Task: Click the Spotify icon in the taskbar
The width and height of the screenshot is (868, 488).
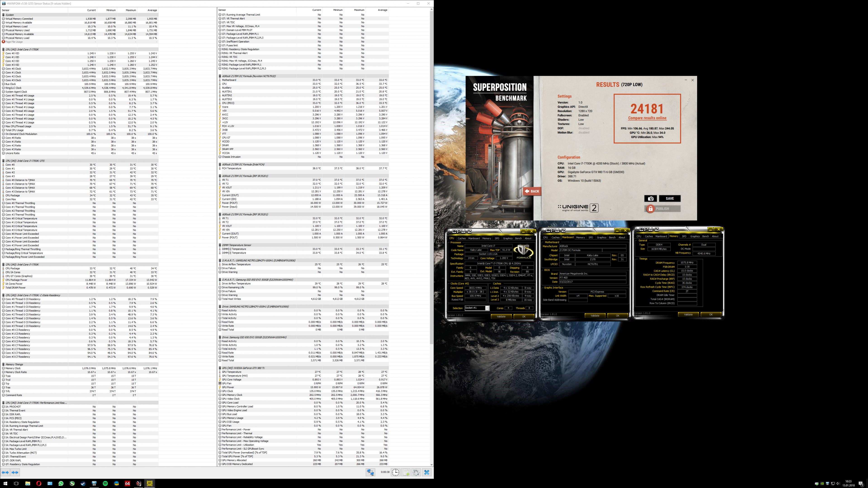Action: (105, 483)
